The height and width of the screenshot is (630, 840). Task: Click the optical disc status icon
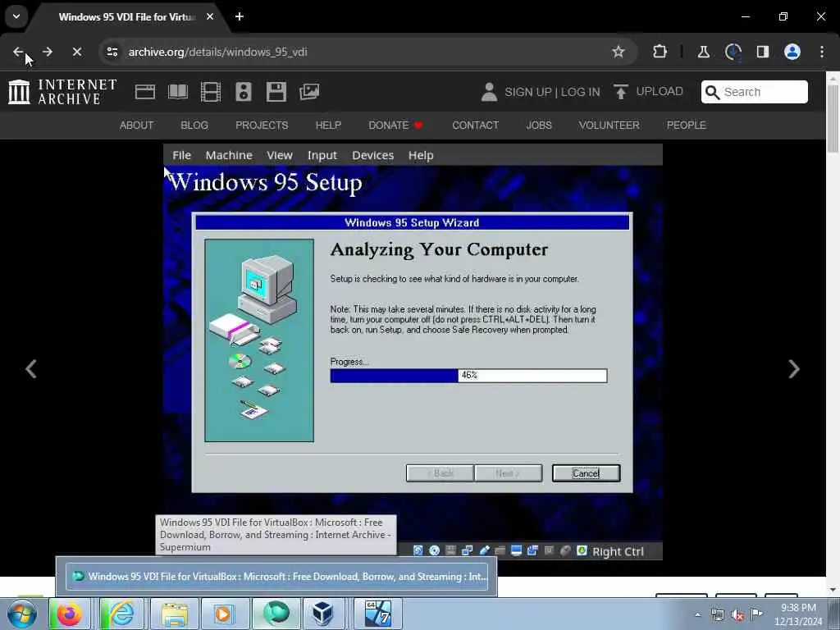coord(435,550)
